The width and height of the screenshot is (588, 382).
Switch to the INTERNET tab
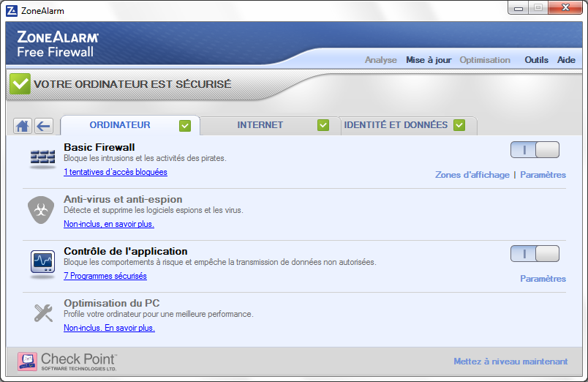(260, 125)
